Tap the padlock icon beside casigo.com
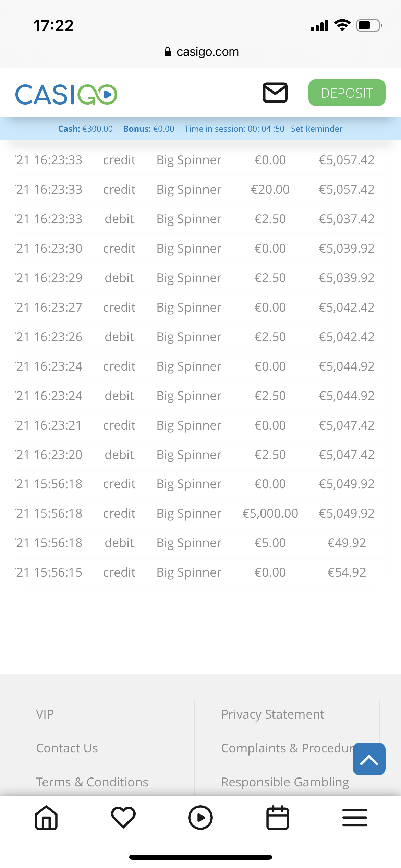The image size is (401, 868). 168,52
